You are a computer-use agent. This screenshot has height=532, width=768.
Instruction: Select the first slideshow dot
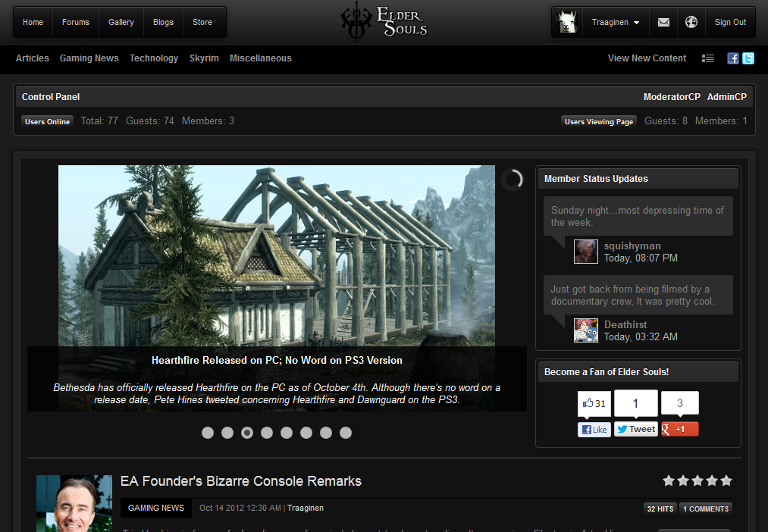click(208, 433)
